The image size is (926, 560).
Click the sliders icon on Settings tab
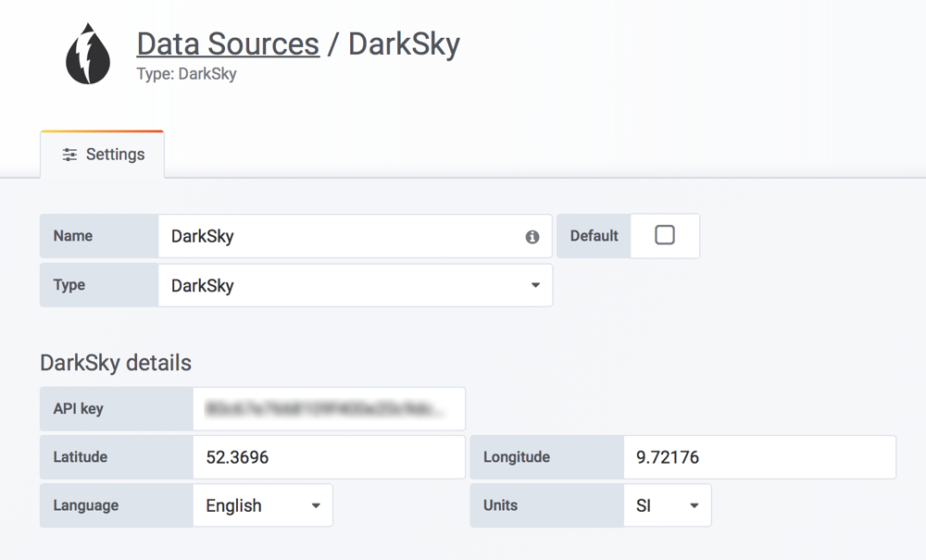coord(69,155)
